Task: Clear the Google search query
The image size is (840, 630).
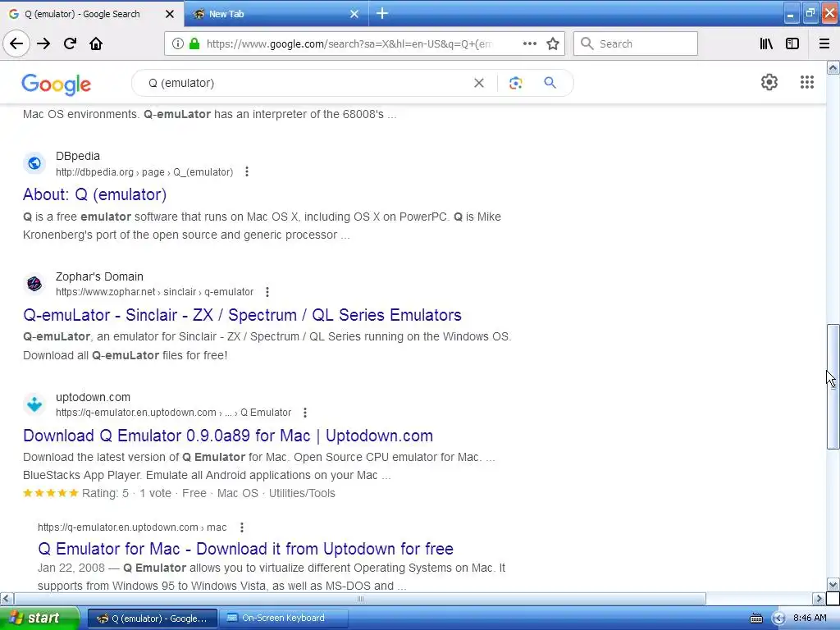Action: pos(479,83)
